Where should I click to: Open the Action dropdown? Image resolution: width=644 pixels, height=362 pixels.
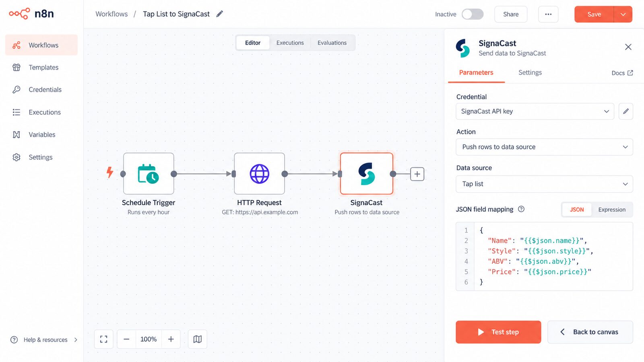544,147
